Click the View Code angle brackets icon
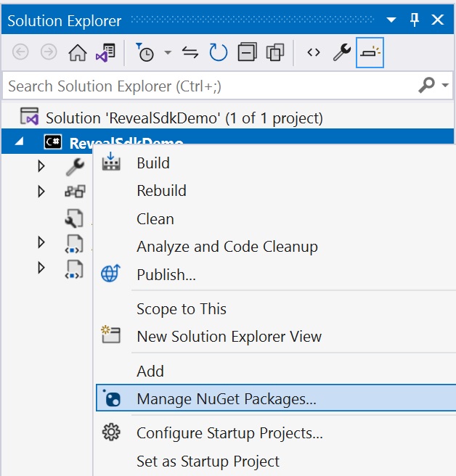 tap(314, 52)
